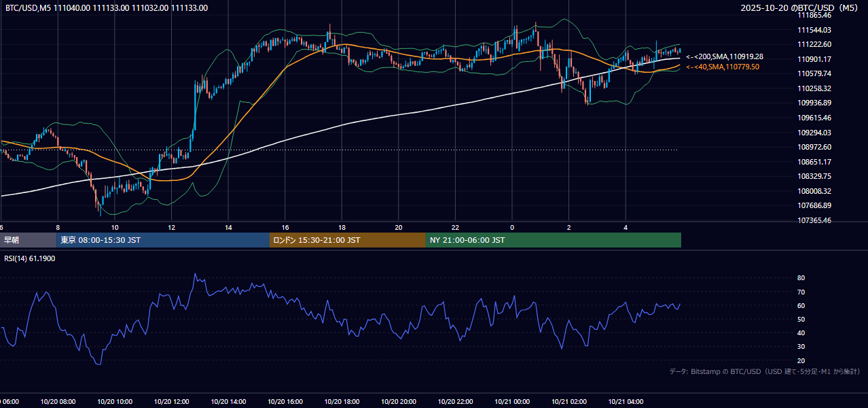868x408 pixels.
Task: Click the 2025-10-20 のBTC/USD (M5) header
Action: click(801, 8)
